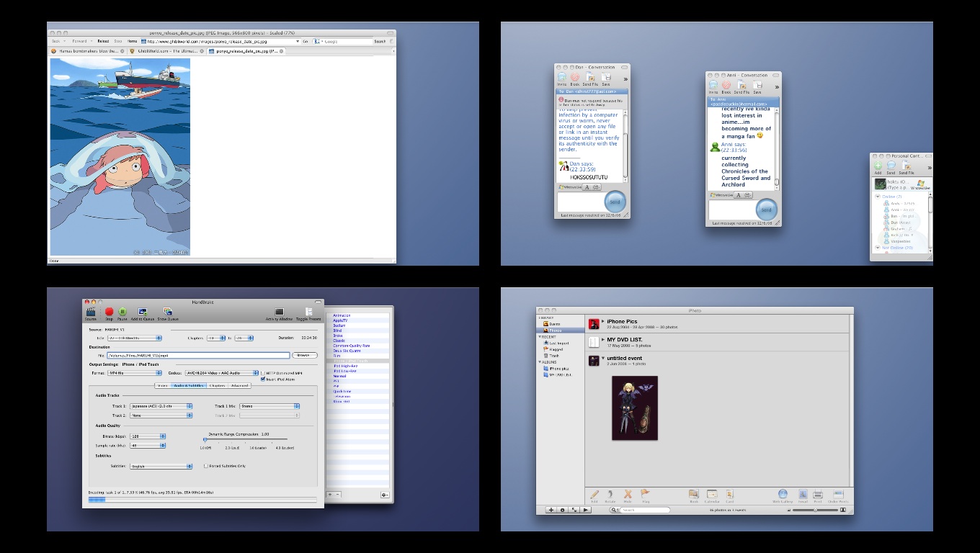980x553 pixels.
Task: Open the HandBrake Activity Window
Action: (x=279, y=313)
